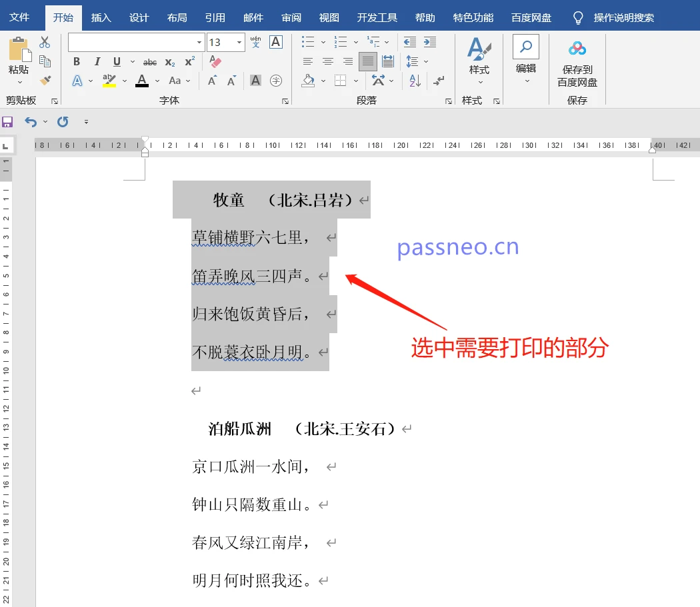The width and height of the screenshot is (700, 607).
Task: Toggle center alignment
Action: click(x=328, y=61)
